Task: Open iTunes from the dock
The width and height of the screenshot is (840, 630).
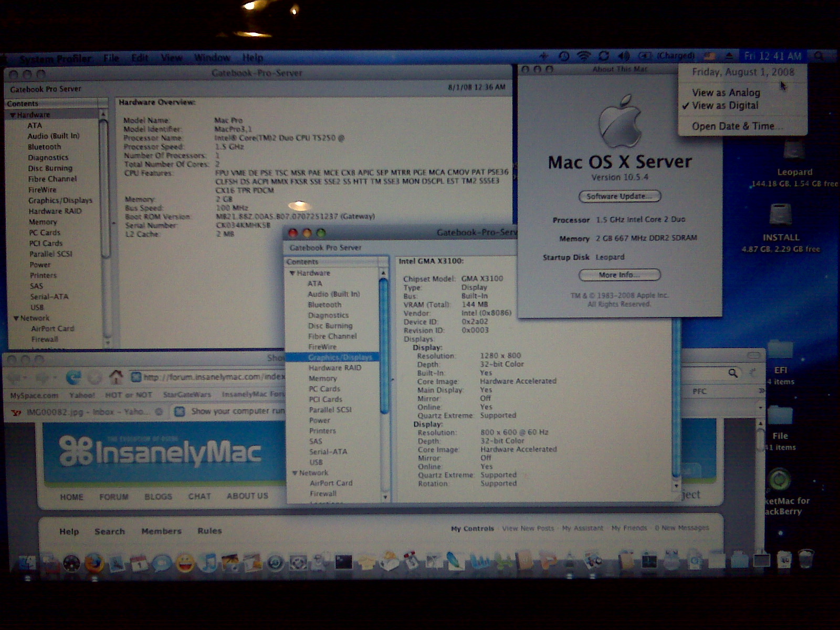Action: click(x=208, y=563)
